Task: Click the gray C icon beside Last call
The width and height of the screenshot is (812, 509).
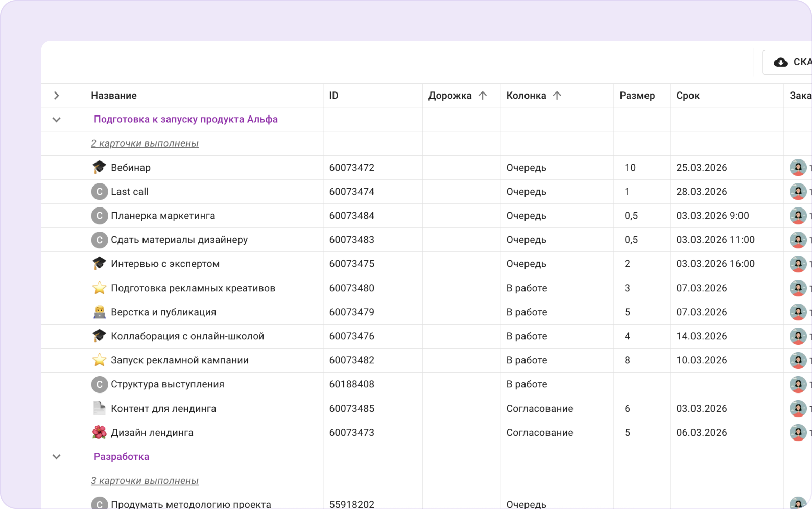Action: 99,192
